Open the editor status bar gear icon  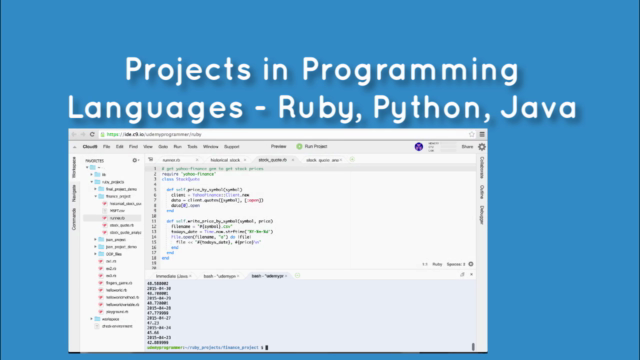(471, 264)
